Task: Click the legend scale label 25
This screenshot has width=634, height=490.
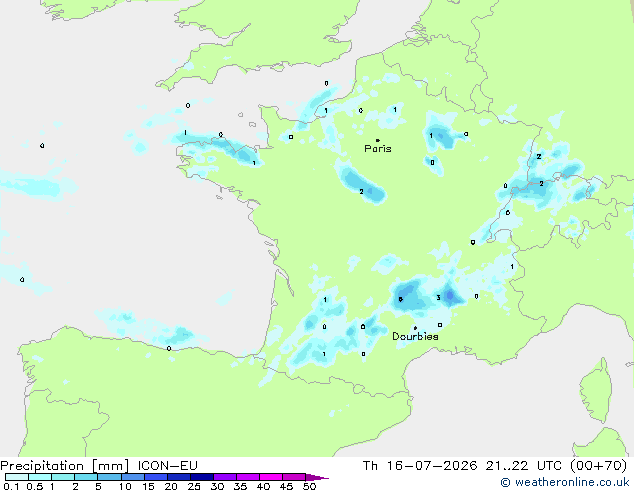Action: [194, 486]
